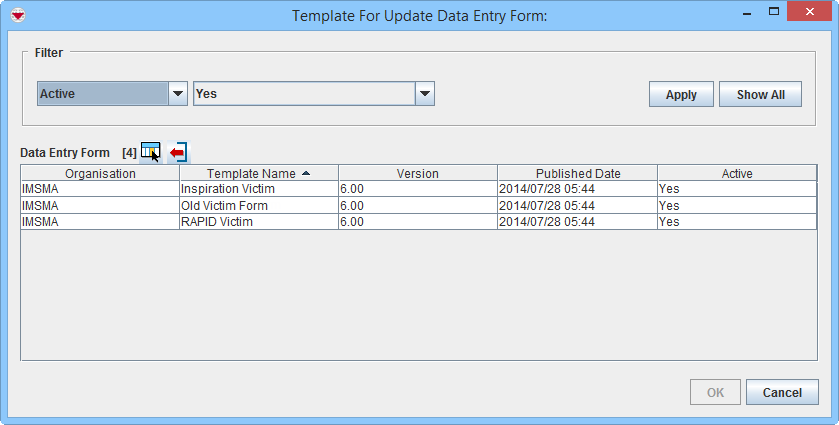Click the choose columns table icon
Screen dimensions: 839x425
150,151
